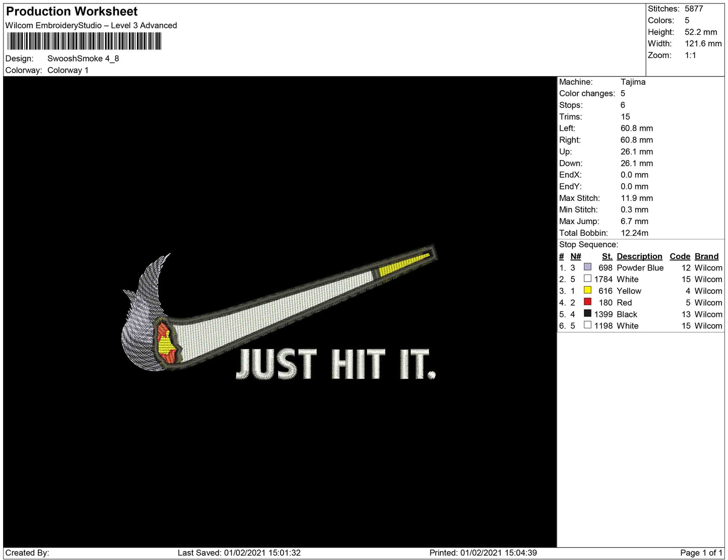Screen dimensions: 728x560
Task: Click the 'Production Worksheet' title
Action: click(x=72, y=12)
